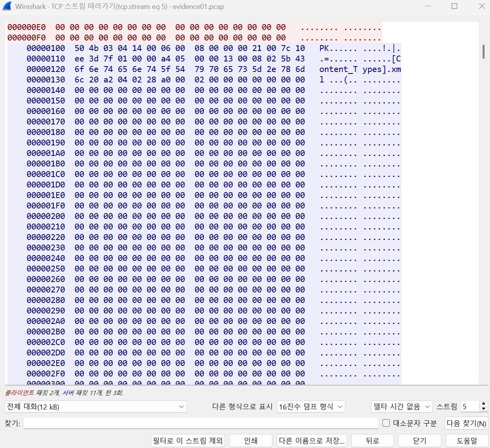
Task: Click the offset 000002A0 row
Action: tap(214, 321)
